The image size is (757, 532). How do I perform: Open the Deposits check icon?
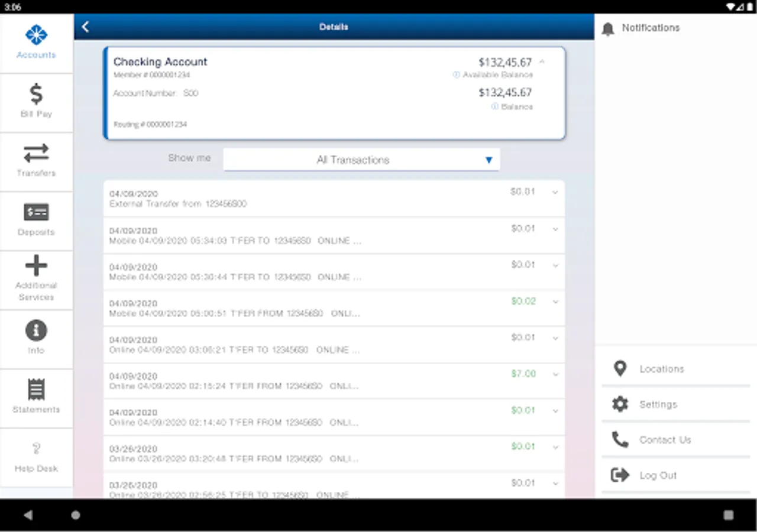(x=36, y=212)
